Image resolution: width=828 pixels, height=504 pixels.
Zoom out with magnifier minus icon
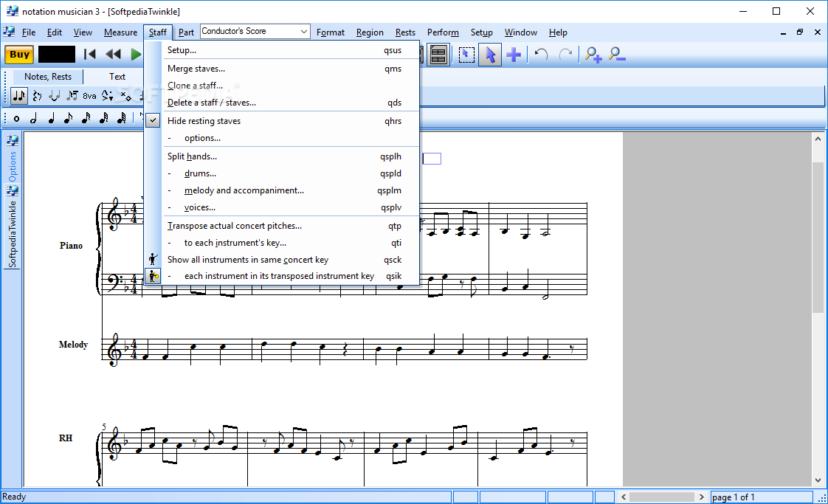617,55
